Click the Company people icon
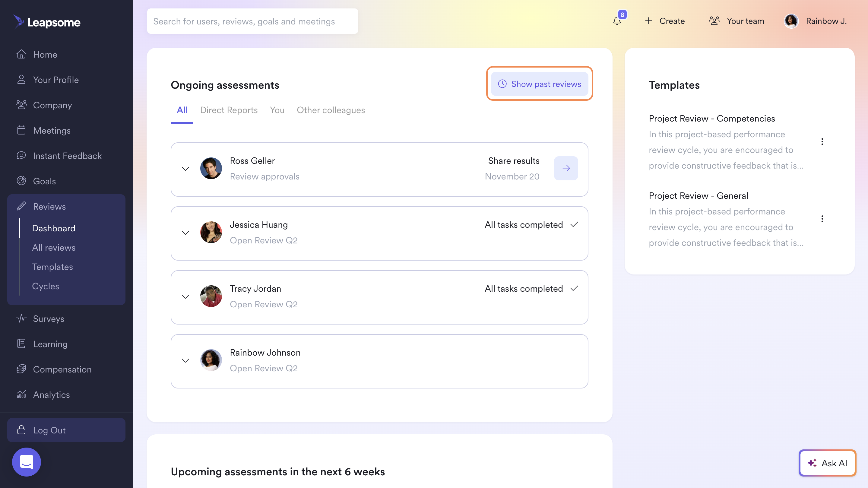The image size is (868, 488). pyautogui.click(x=21, y=105)
